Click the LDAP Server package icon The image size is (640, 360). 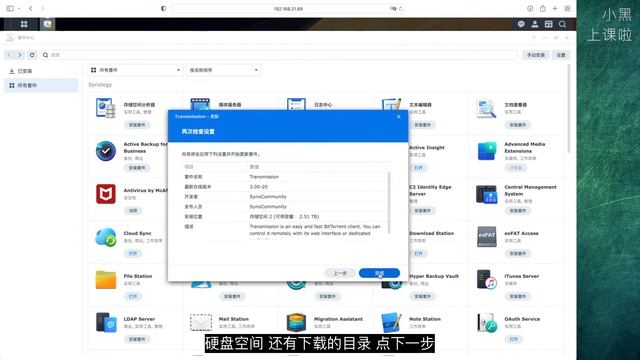(x=106, y=322)
